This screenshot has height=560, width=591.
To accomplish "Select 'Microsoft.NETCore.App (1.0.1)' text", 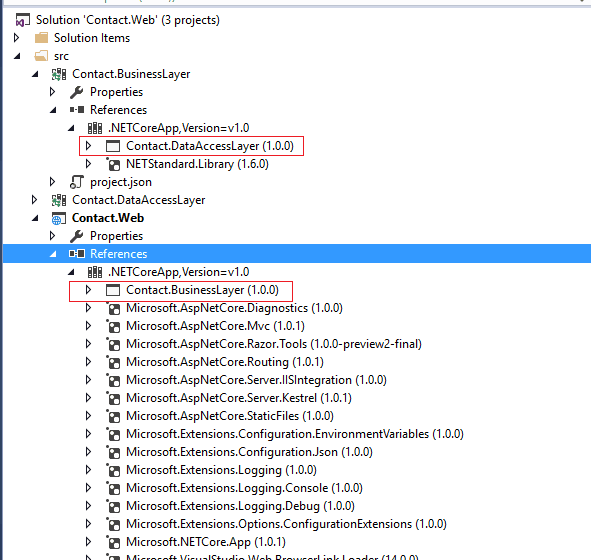I will [206, 542].
